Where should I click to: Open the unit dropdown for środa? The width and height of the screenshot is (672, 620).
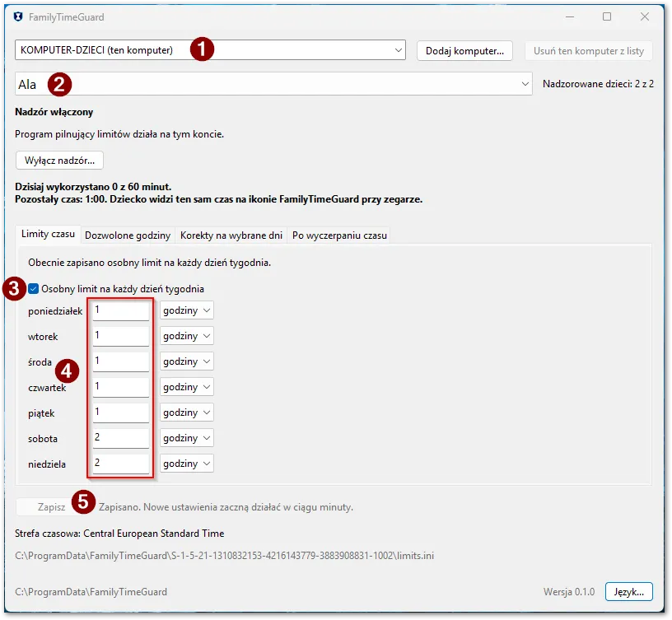point(186,361)
